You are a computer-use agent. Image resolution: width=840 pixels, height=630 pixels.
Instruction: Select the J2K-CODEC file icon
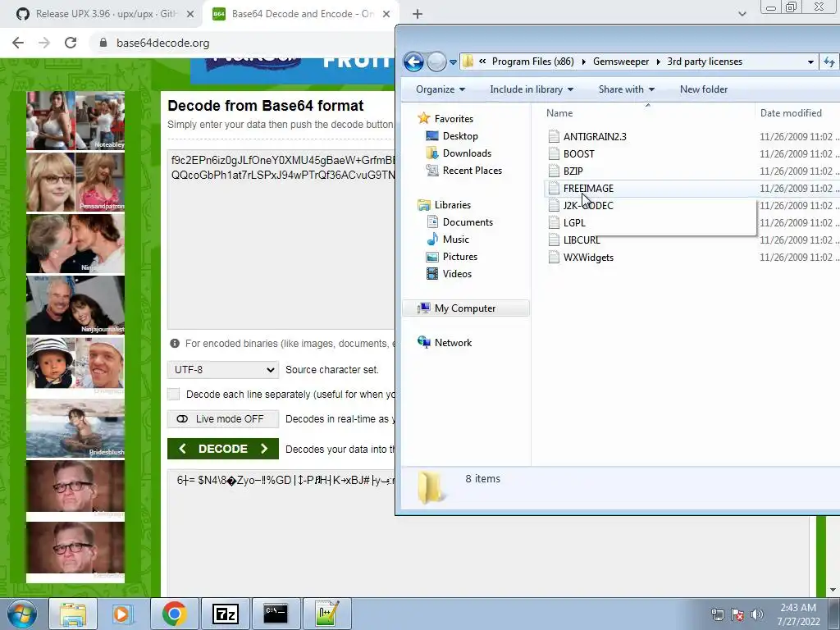[x=554, y=206]
